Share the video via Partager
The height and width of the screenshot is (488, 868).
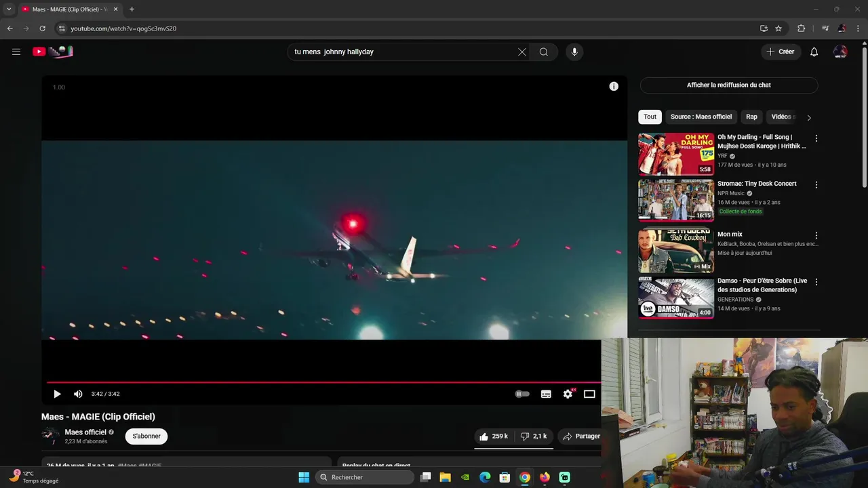(x=581, y=436)
